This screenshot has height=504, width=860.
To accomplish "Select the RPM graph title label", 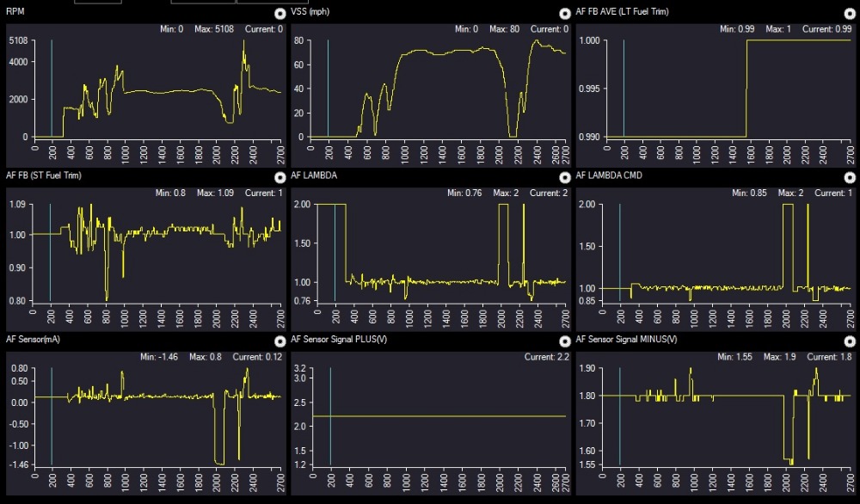I will click(15, 12).
